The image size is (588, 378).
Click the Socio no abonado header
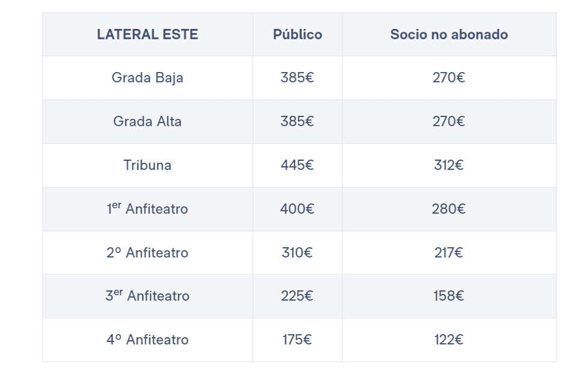(x=449, y=35)
